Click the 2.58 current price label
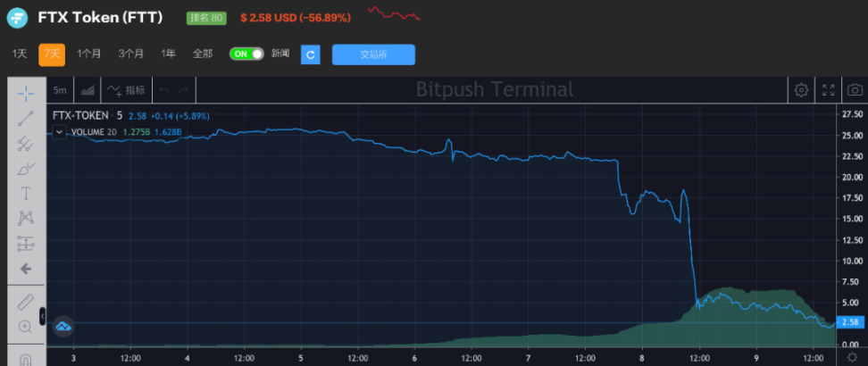The height and width of the screenshot is (366, 868). pos(850,322)
